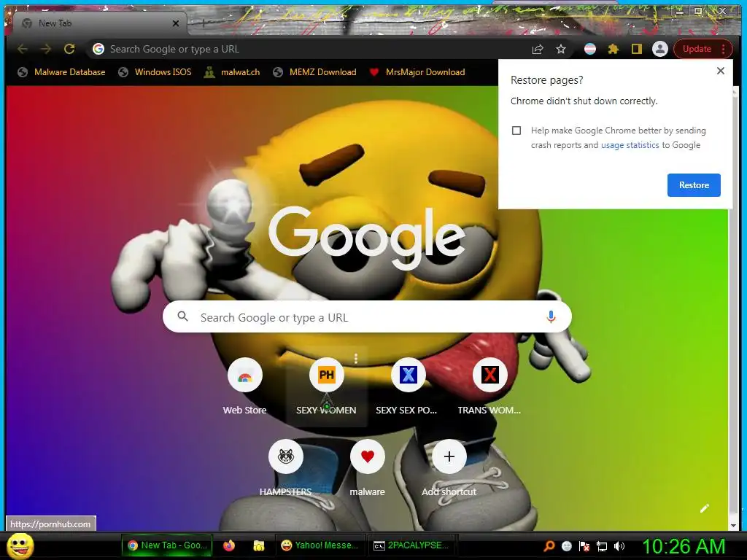Image resolution: width=747 pixels, height=560 pixels.
Task: Enable sending crash reports checkbox
Action: [516, 131]
